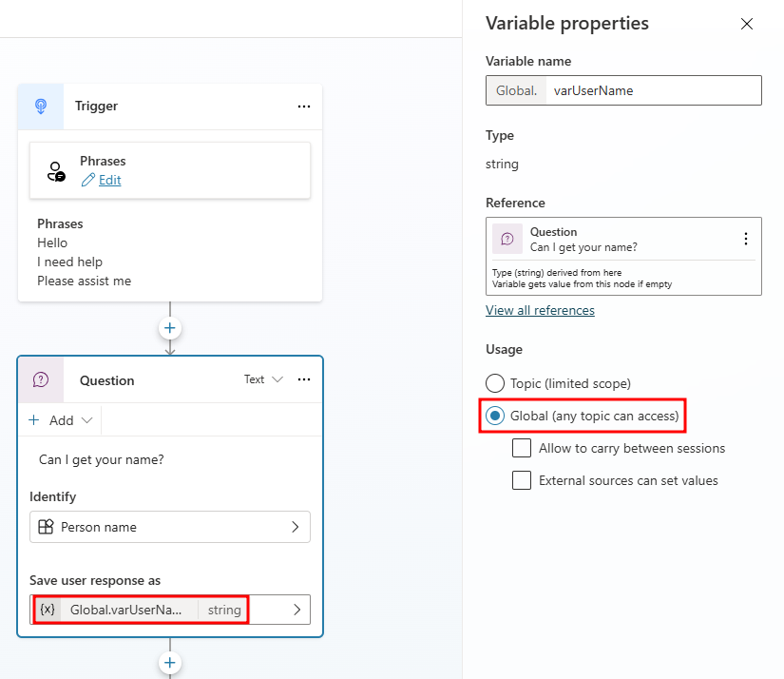Click the {x} variable icon in Save response
This screenshot has width=784, height=679.
pos(48,610)
